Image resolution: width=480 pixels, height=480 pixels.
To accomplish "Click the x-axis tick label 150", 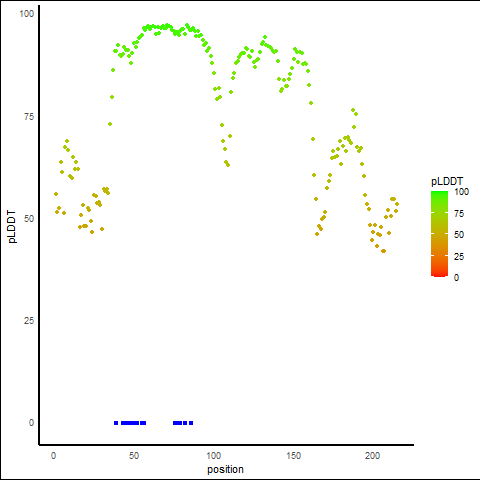I will 294,456.
